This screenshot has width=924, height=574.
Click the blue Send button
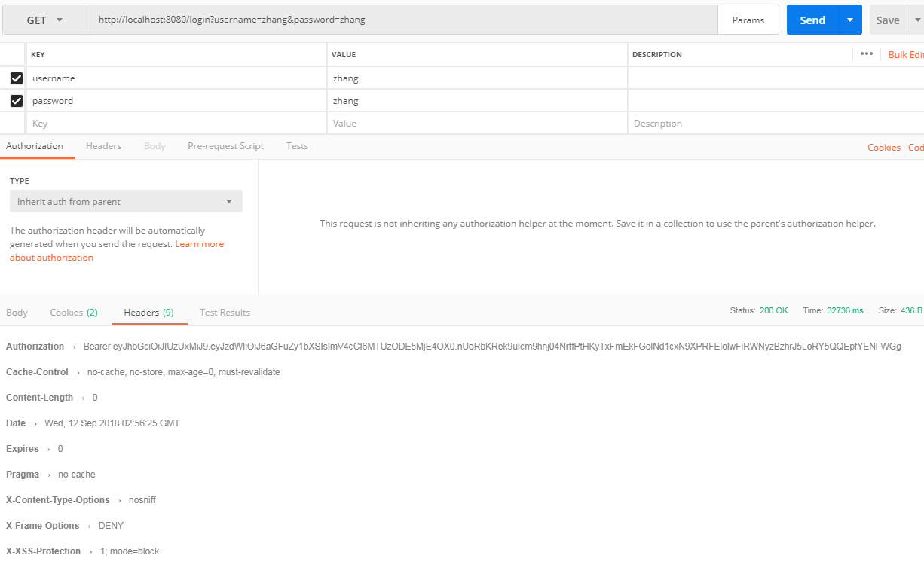[812, 20]
